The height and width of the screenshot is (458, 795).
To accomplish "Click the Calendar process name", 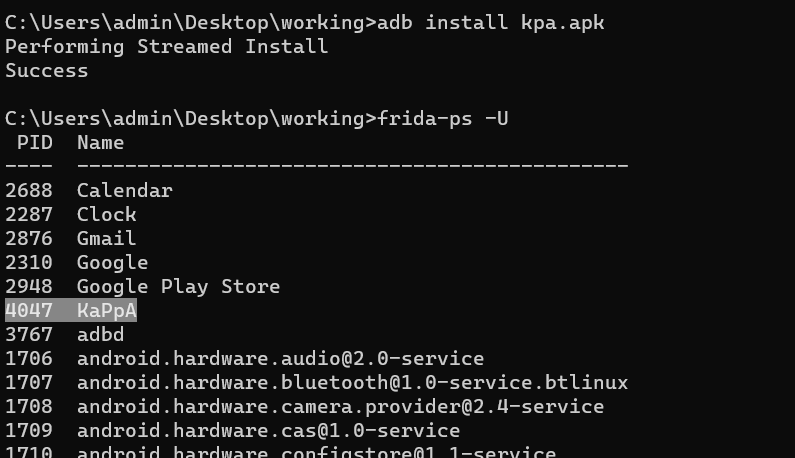I will pos(124,190).
